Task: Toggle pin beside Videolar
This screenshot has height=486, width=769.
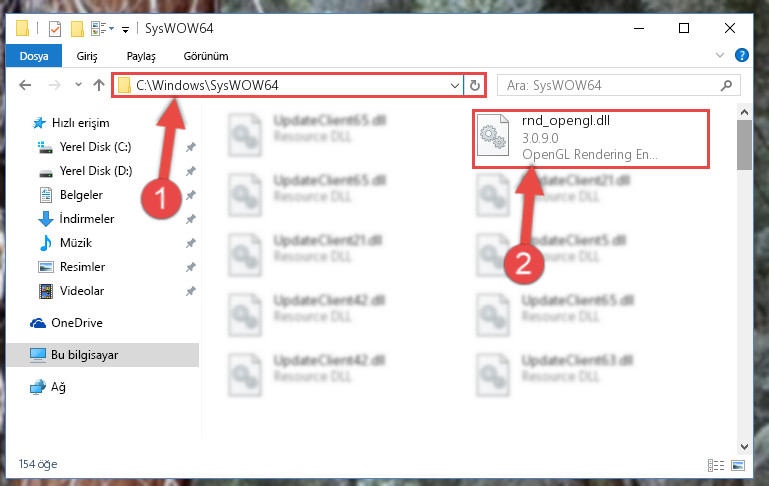Action: pyautogui.click(x=191, y=291)
